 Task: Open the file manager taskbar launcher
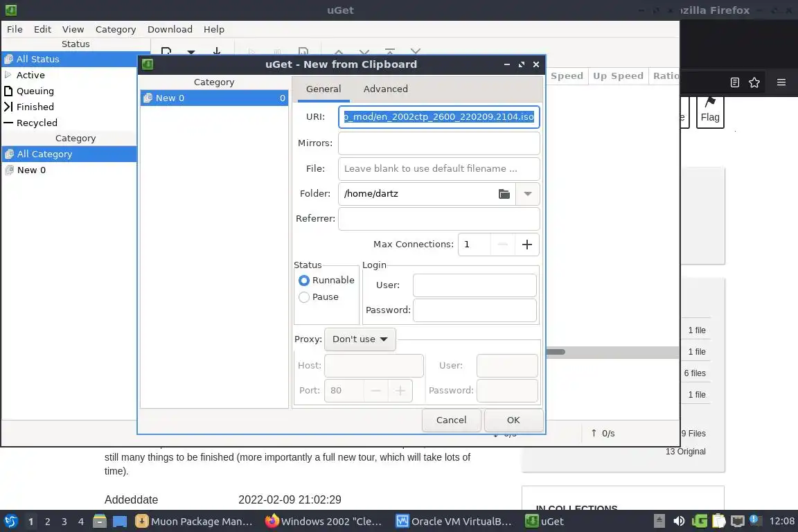[x=100, y=522]
